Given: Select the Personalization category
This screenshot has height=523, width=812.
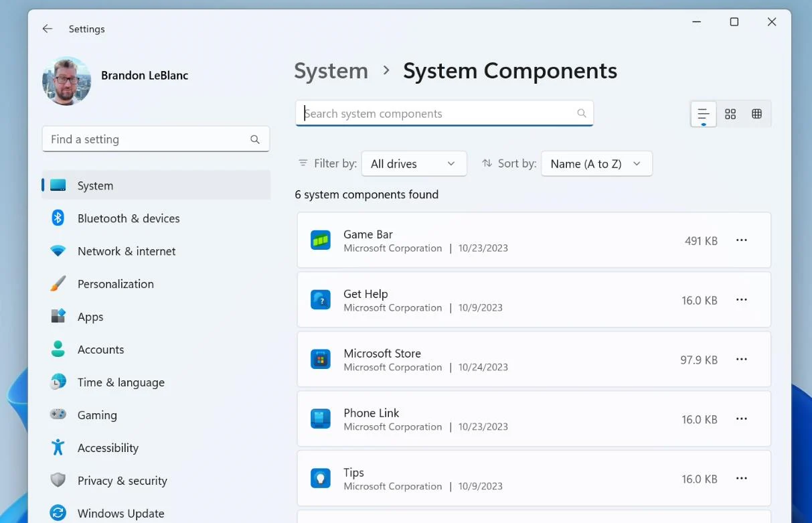Looking at the screenshot, I should 156,284.
